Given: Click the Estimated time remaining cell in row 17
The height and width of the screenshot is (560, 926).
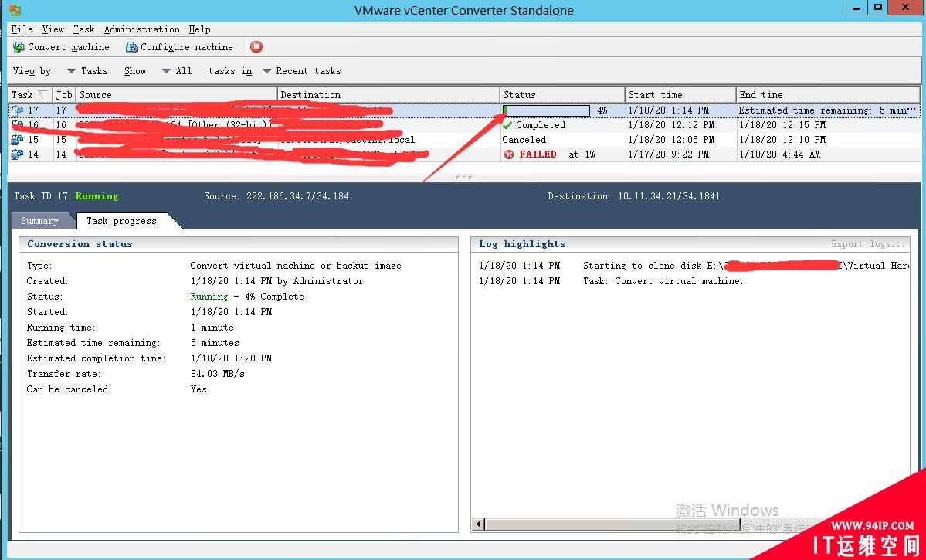Looking at the screenshot, I should click(827, 110).
